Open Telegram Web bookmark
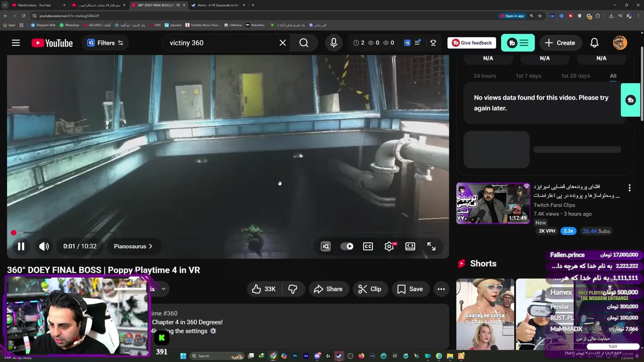 43,25
